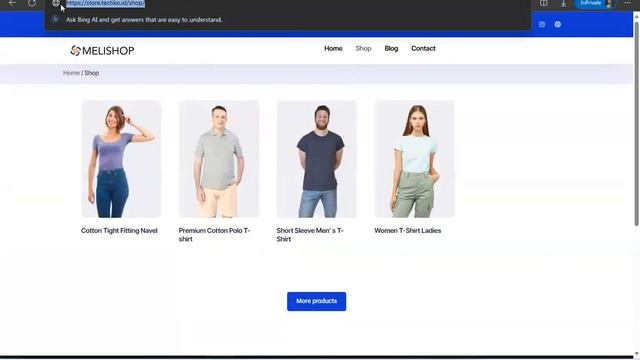Click the globe site info icon
The width and height of the screenshot is (640, 360).
56,3
